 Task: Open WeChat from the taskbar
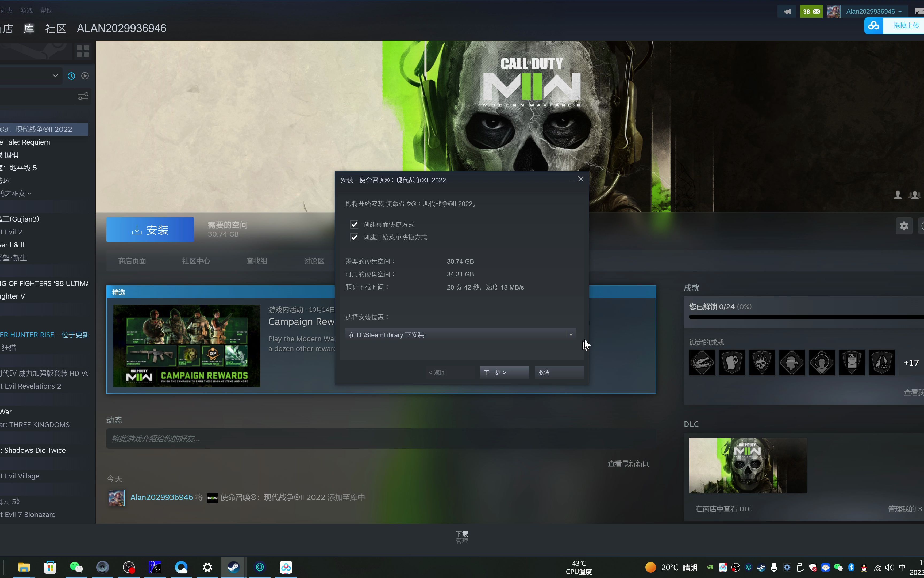(76, 567)
